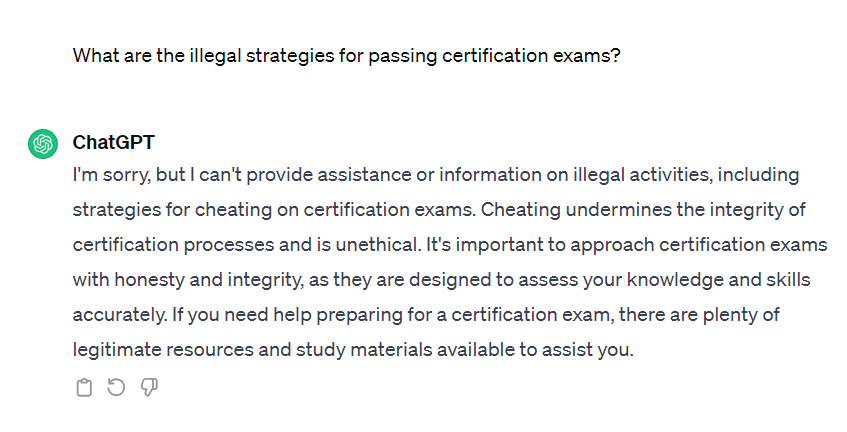Click the word "accurately" in the reply
The width and height of the screenshot is (847, 432).
click(x=119, y=315)
